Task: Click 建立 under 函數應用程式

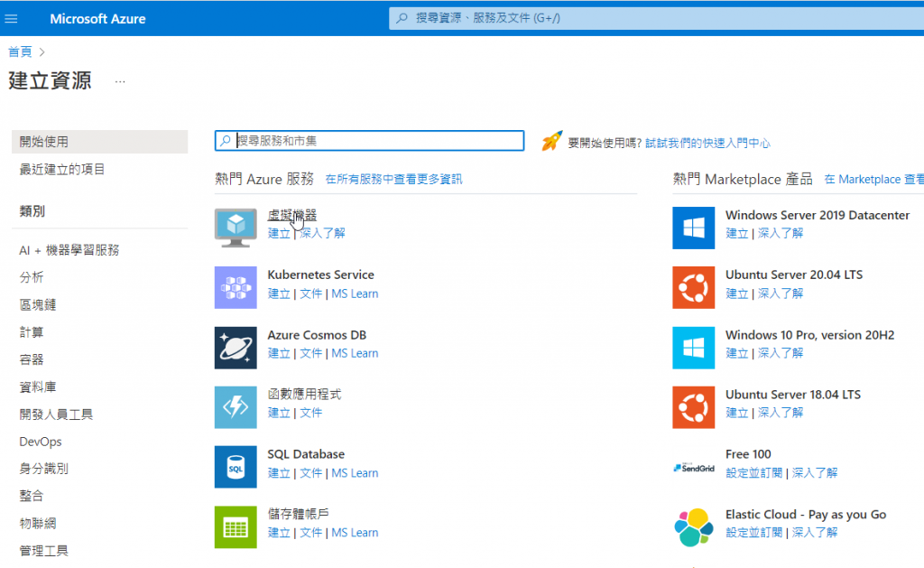Action: click(x=279, y=413)
